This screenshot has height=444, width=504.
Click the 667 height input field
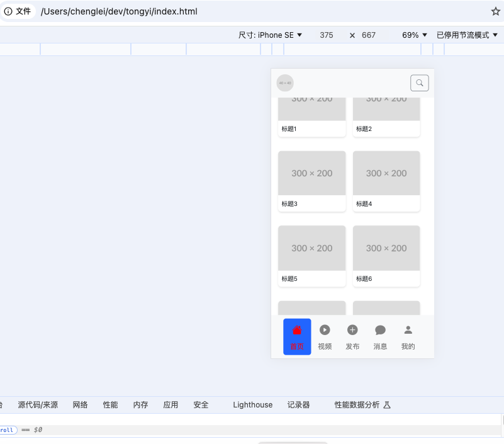(369, 35)
